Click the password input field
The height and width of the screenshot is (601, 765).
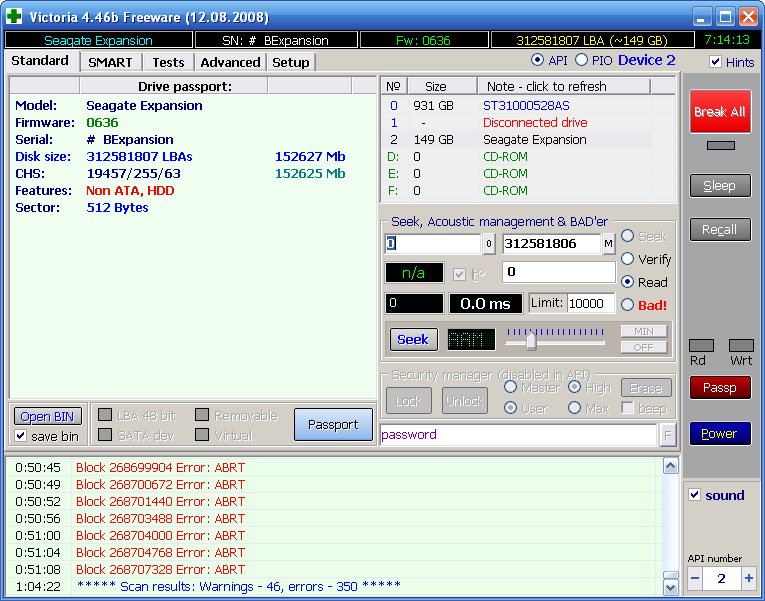[518, 435]
